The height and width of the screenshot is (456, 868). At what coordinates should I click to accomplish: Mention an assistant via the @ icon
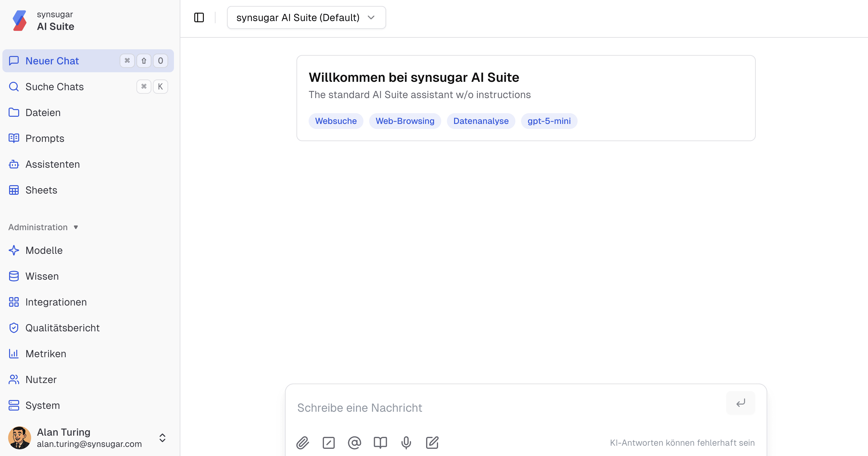(x=354, y=443)
